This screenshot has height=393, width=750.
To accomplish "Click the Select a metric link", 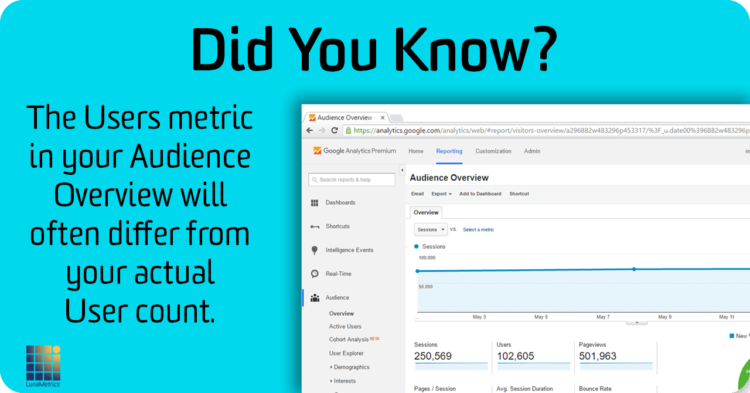I will (x=478, y=230).
